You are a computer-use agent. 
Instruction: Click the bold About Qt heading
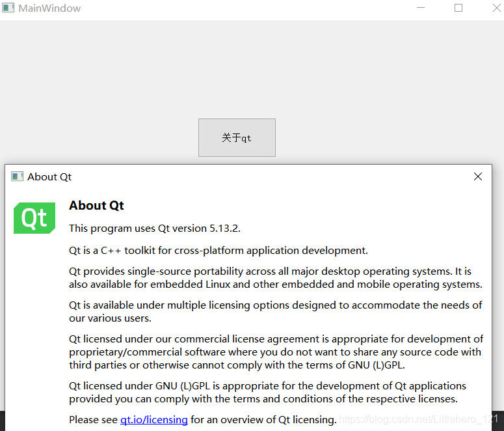[96, 205]
